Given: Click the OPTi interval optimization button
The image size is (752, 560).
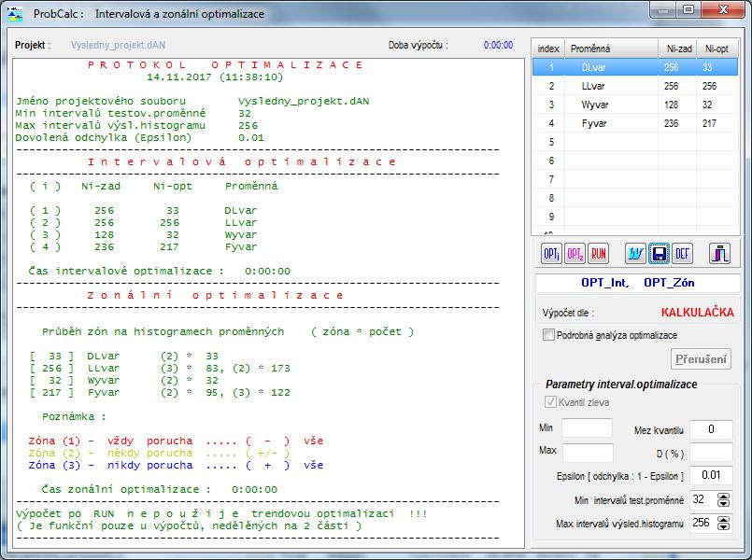Looking at the screenshot, I should tap(551, 254).
